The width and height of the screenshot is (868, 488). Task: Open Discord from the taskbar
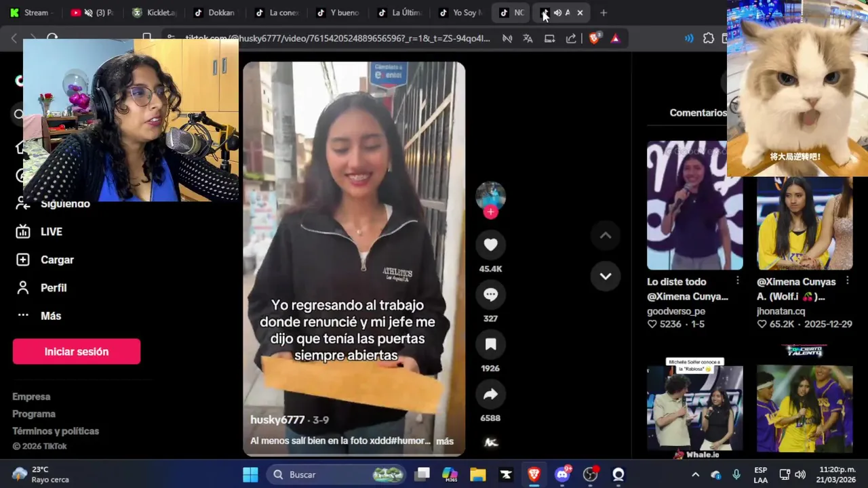pos(562,474)
